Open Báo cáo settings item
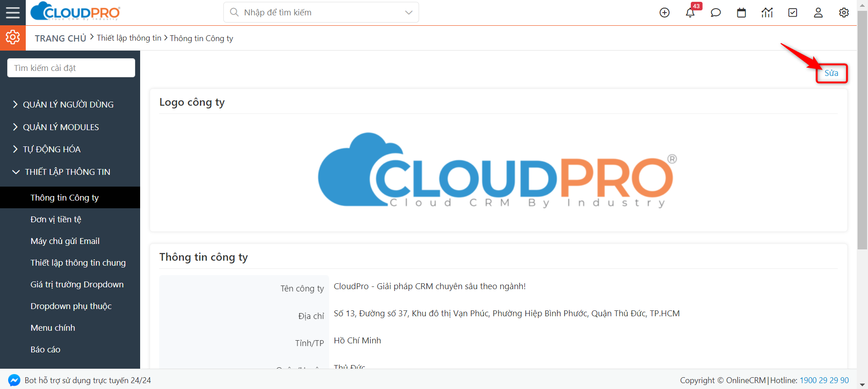Image resolution: width=868 pixels, height=389 pixels. tap(45, 349)
